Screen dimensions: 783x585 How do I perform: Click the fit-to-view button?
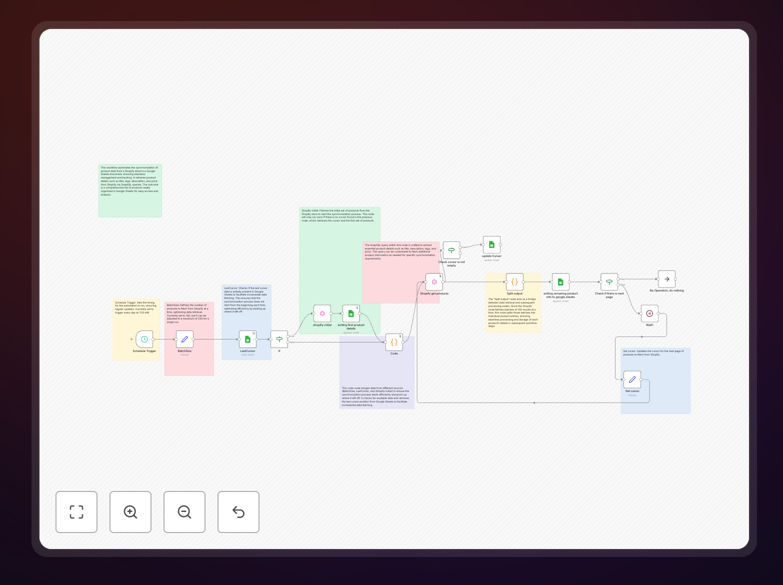point(76,512)
